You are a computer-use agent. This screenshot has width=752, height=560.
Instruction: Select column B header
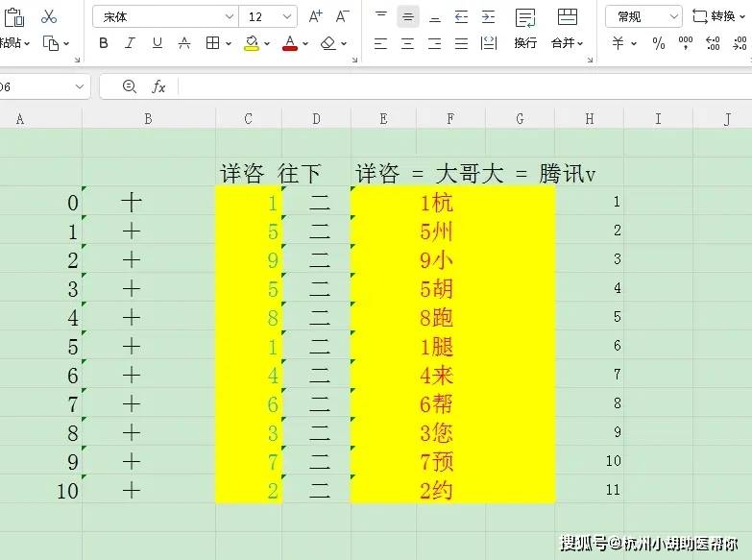click(x=149, y=119)
